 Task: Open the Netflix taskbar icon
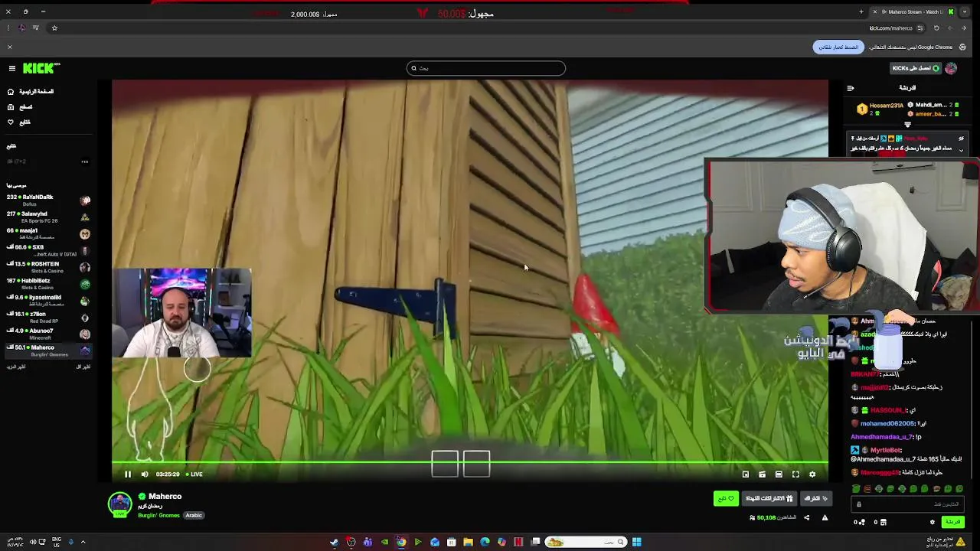click(518, 543)
